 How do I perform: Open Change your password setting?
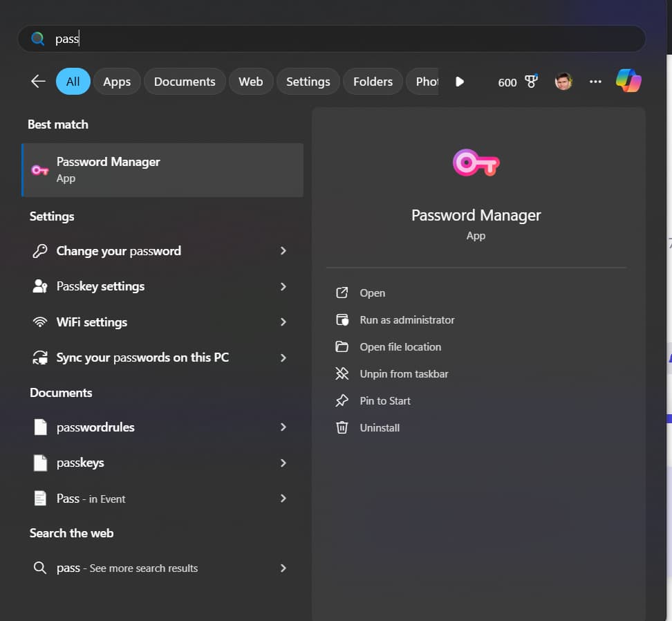[x=162, y=251]
